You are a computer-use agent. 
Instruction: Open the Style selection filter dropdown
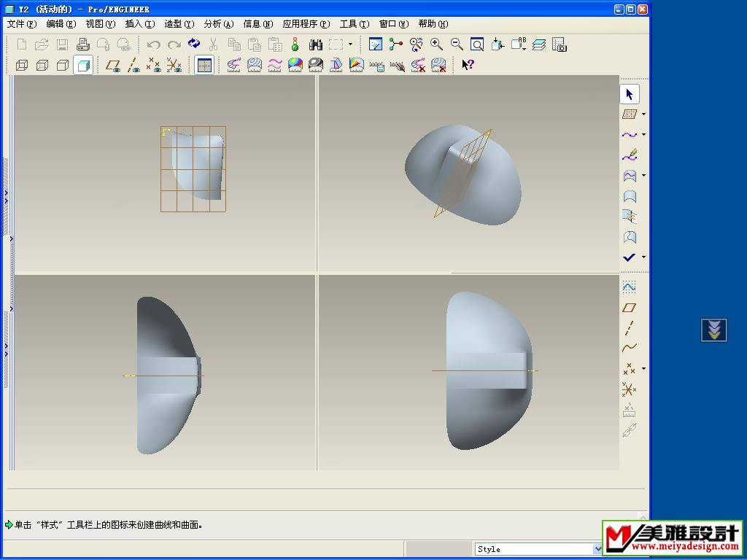tap(597, 549)
